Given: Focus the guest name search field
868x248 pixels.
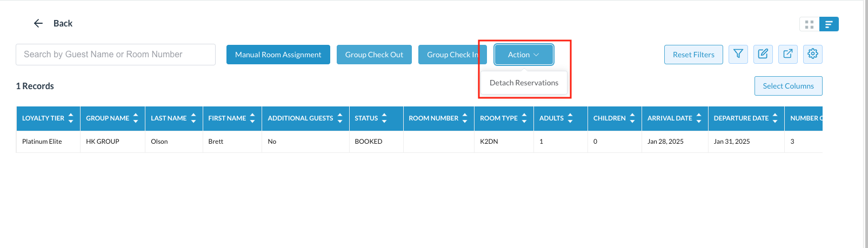Looking at the screenshot, I should [116, 55].
